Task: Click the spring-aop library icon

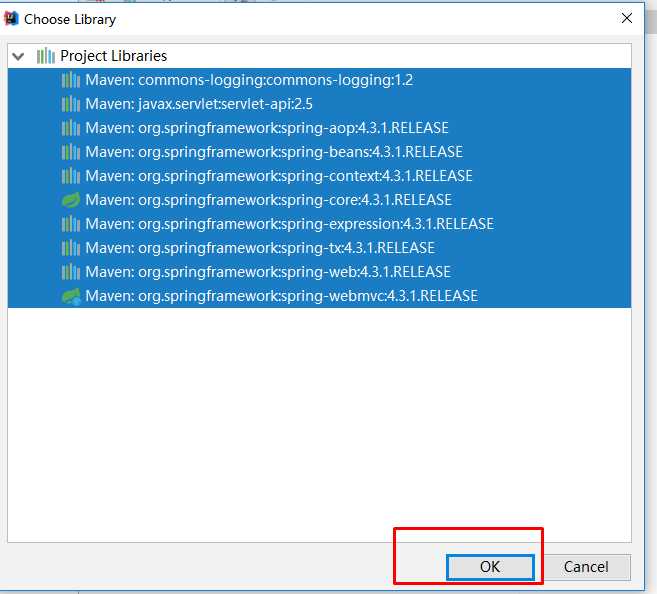Action: pos(71,128)
